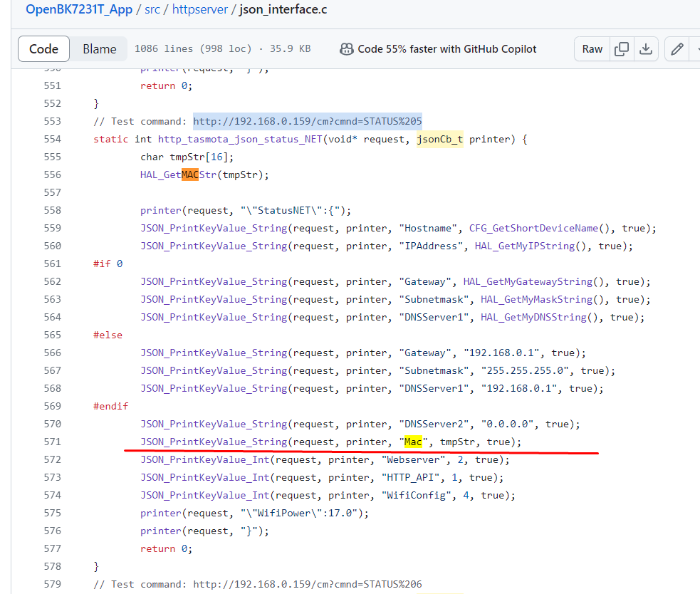
Task: Click HAL_GetMyGatewayString call
Action: pos(528,282)
